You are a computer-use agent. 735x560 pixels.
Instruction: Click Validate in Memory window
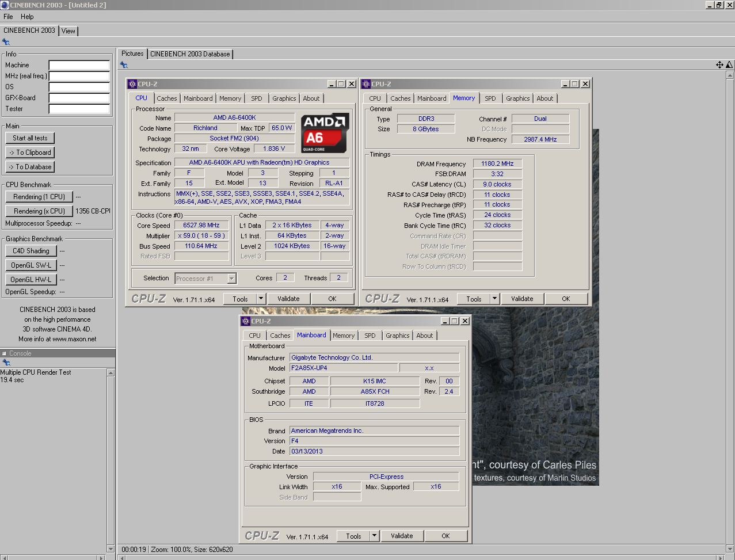(x=522, y=299)
